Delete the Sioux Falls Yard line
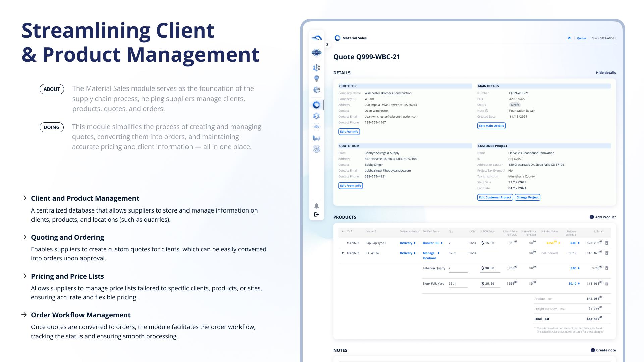Screen dimensions: 644x362 click(x=607, y=283)
